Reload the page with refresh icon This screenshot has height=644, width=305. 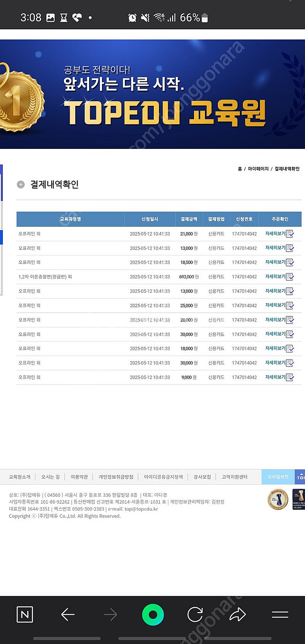pos(195,614)
